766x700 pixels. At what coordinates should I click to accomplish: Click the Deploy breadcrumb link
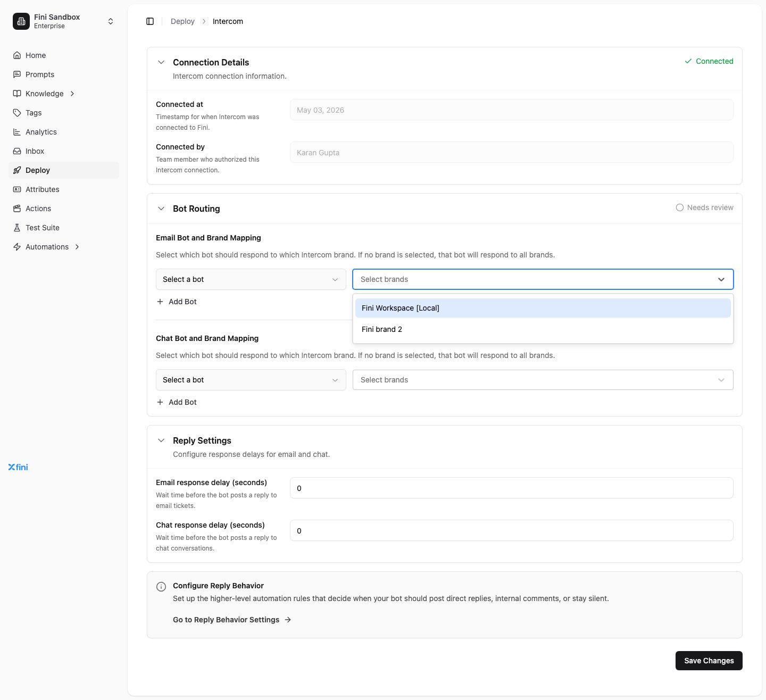point(182,21)
